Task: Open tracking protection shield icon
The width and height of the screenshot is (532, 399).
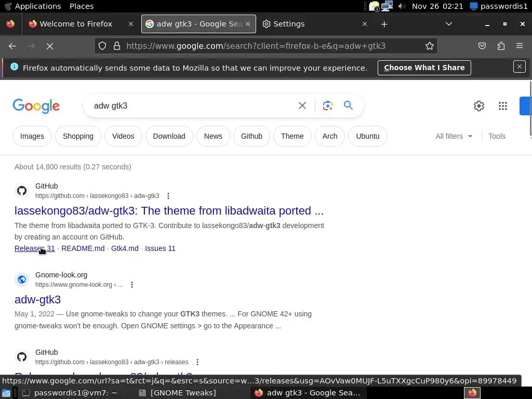Action: 102,46
